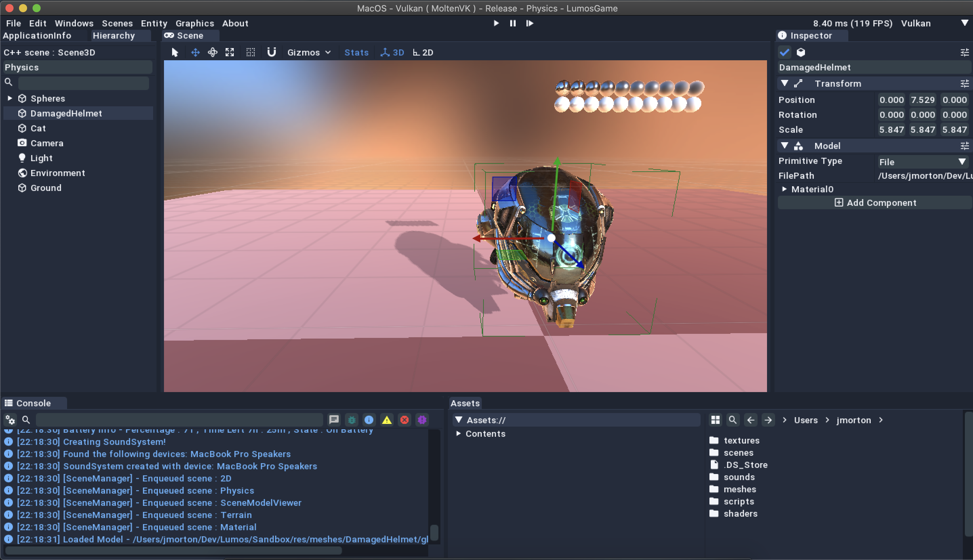Image resolution: width=973 pixels, height=560 pixels.
Task: Switch to the ApplicationInfo tab
Action: coord(37,36)
